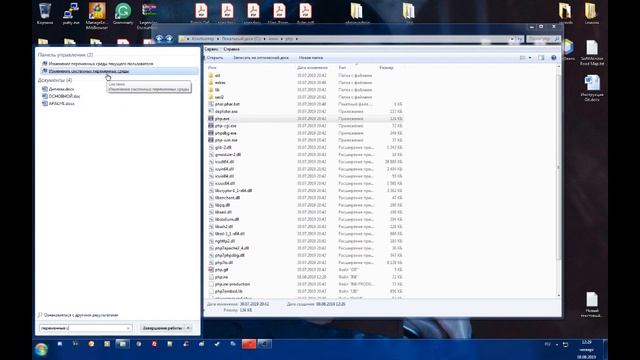
Task: Select the php.gif file
Action: 222,270
